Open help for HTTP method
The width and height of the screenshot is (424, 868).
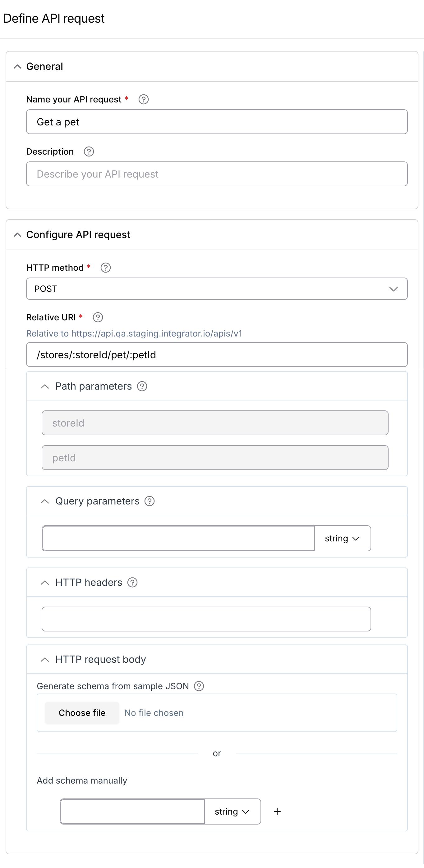106,268
